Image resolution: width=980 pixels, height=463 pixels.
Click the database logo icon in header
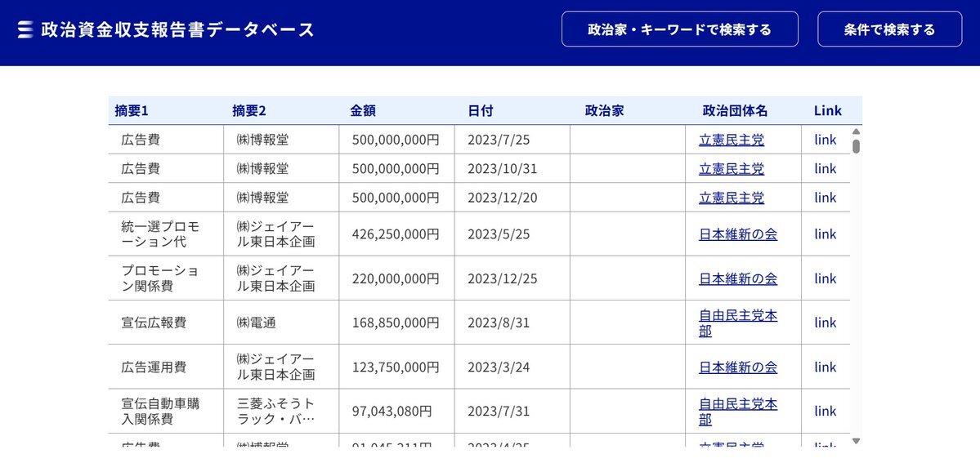pyautogui.click(x=25, y=29)
